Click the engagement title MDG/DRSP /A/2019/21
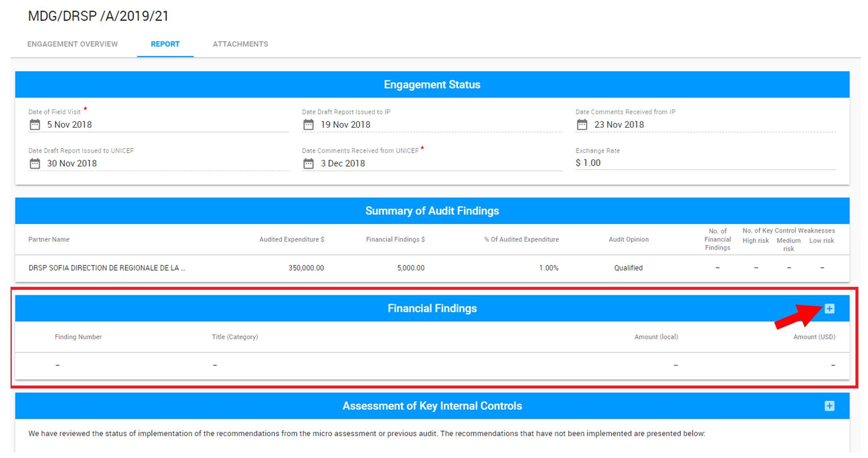 (x=98, y=16)
